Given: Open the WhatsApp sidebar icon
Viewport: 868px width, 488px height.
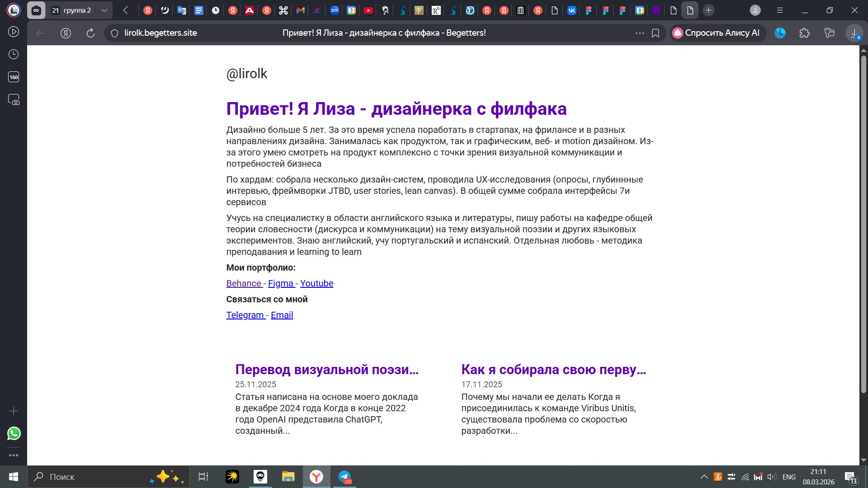Looking at the screenshot, I should point(14,433).
